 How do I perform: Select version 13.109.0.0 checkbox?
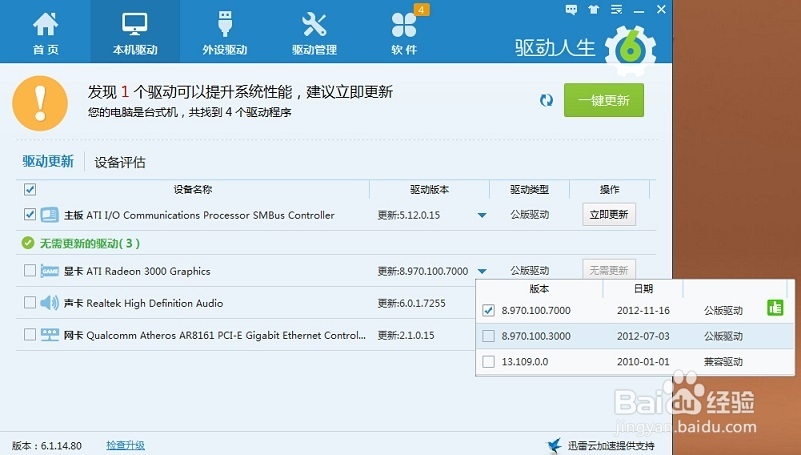(x=488, y=362)
